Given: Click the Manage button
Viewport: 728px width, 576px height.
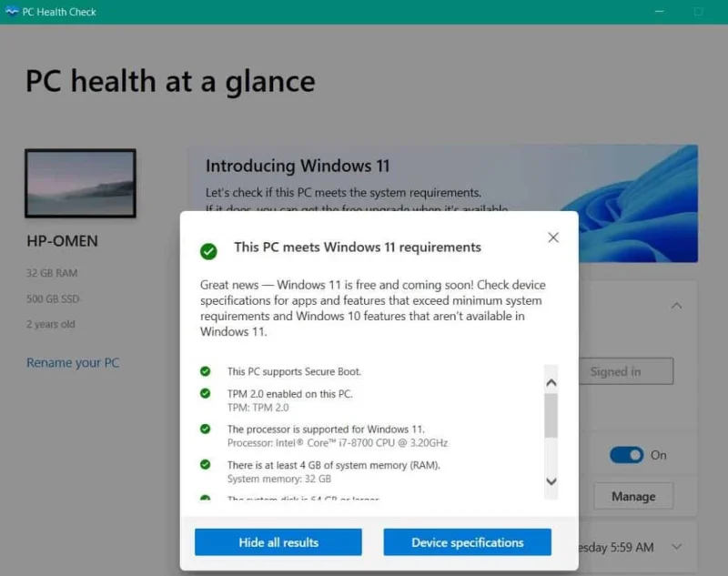Looking at the screenshot, I should coord(633,496).
